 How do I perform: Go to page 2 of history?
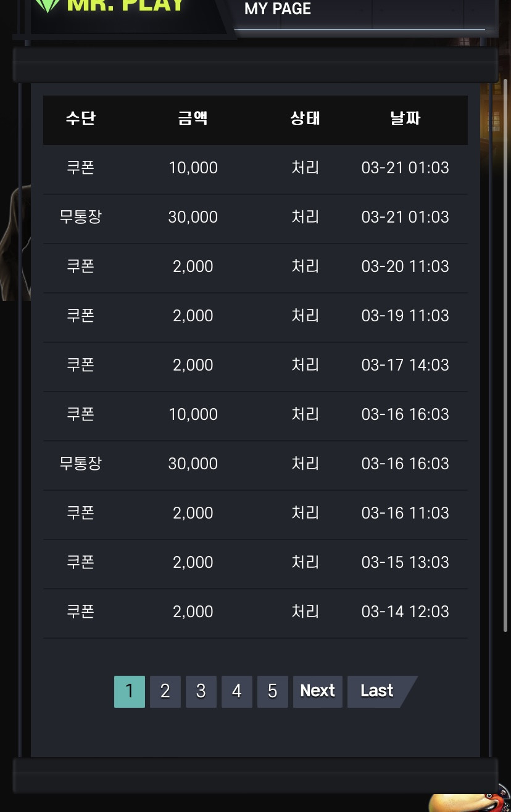point(165,691)
